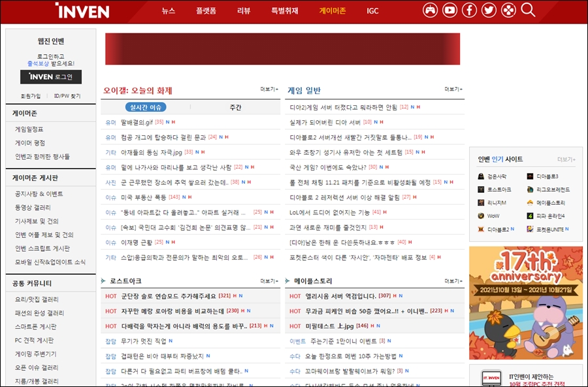Open 게임일정표 in sidebar

29,129
